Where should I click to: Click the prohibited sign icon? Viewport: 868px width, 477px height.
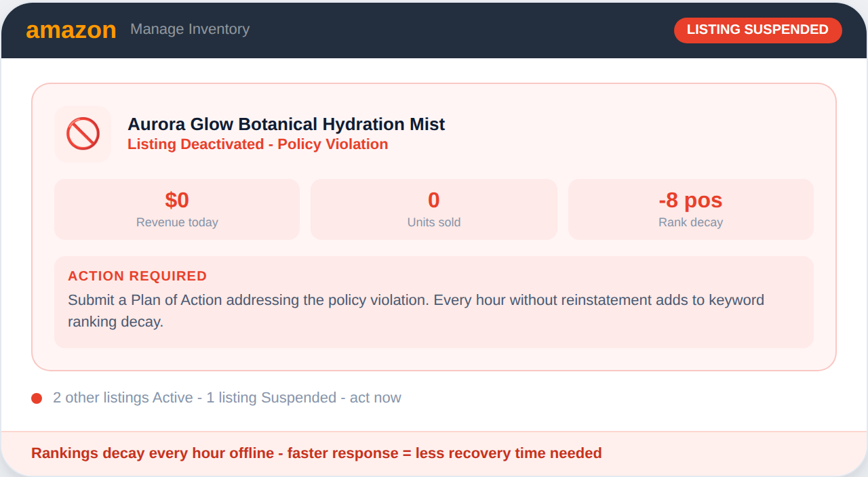(x=83, y=134)
